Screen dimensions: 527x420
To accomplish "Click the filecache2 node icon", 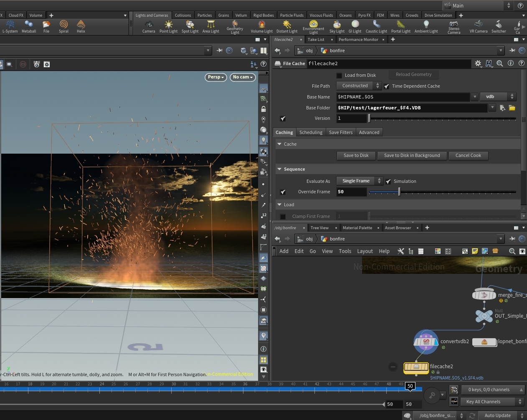I will pos(416,367).
